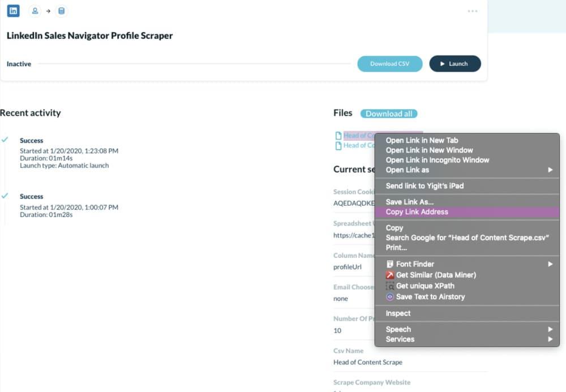Expand the Font Finder submenu

(467, 264)
